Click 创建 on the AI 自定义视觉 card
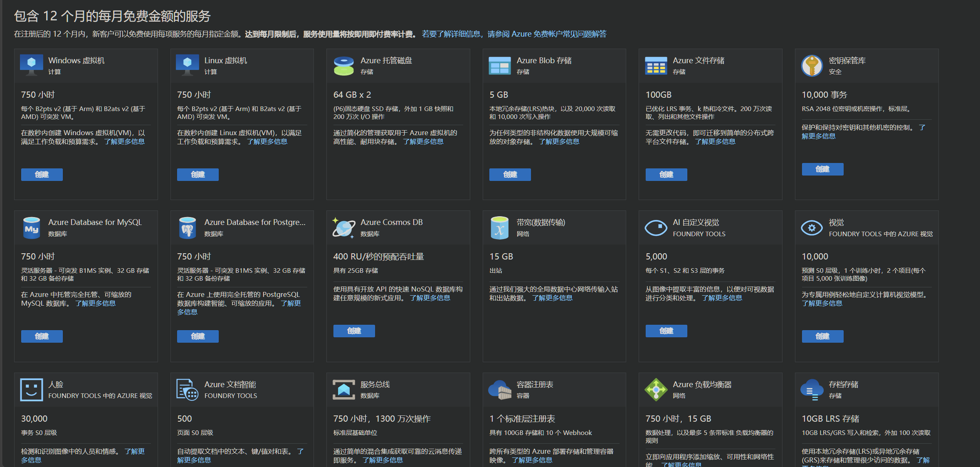Viewport: 980px width, 467px height. [x=666, y=331]
